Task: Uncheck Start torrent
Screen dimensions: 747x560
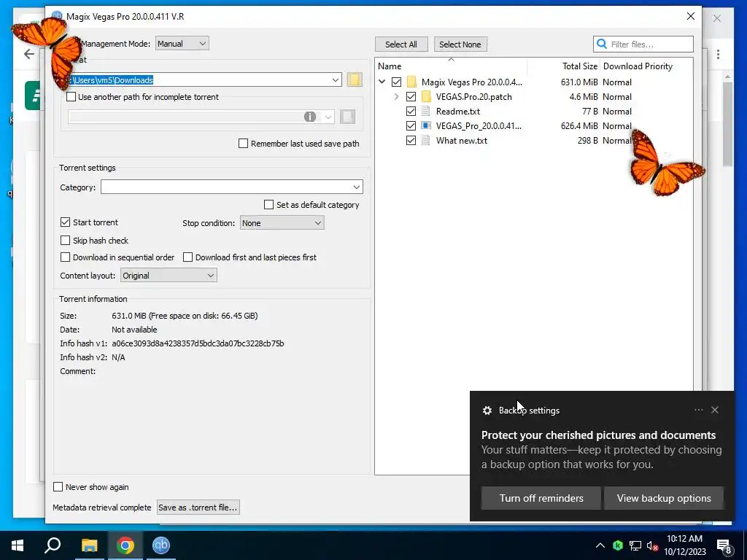Action: pos(65,222)
